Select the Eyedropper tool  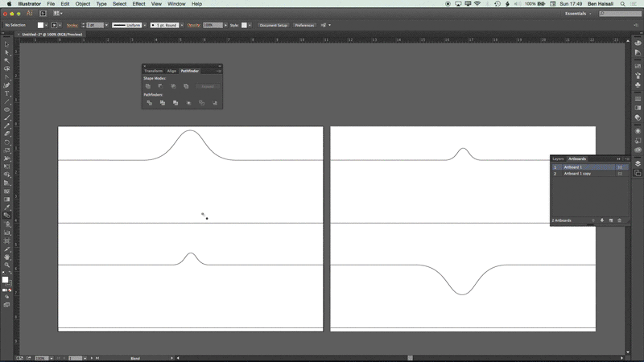click(x=6, y=208)
